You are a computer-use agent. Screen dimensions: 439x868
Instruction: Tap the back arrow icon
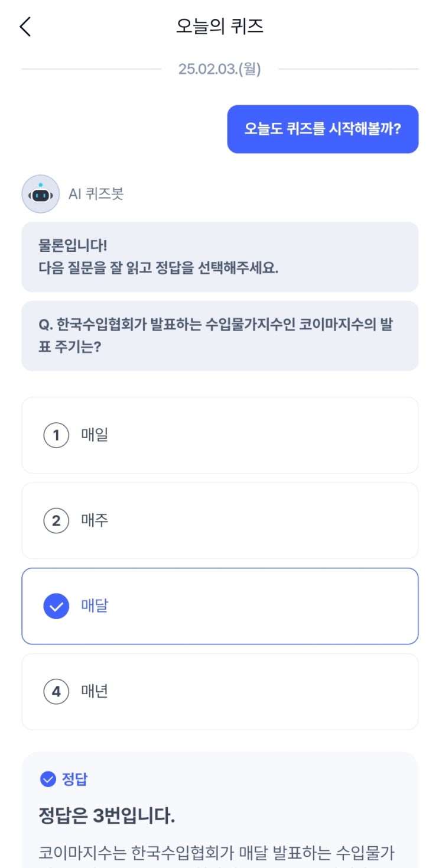point(25,27)
